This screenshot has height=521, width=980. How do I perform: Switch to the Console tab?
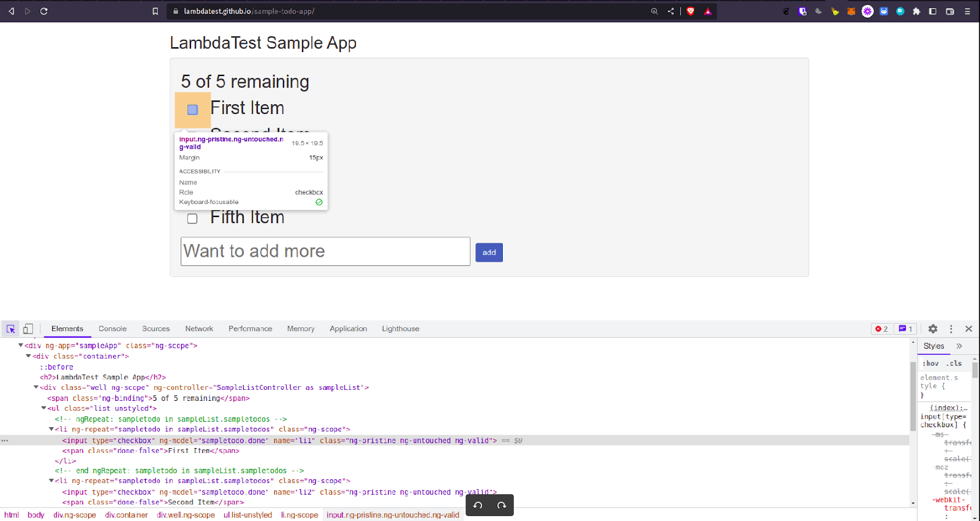tap(112, 329)
